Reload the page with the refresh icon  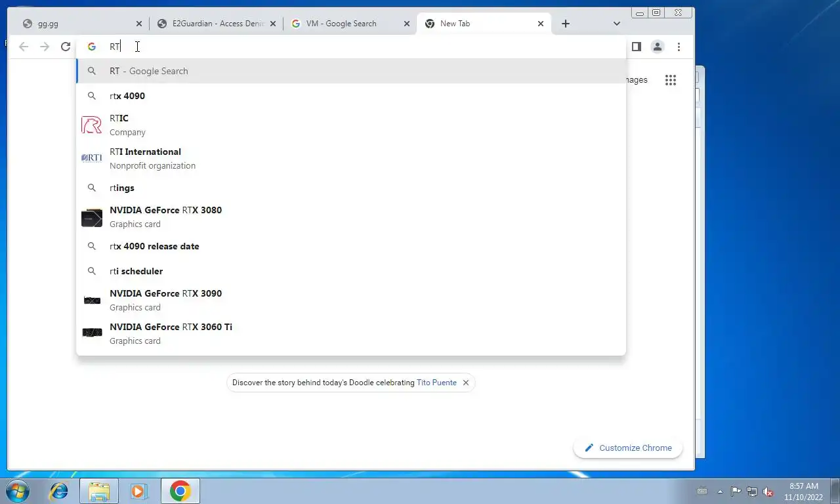[x=66, y=47]
